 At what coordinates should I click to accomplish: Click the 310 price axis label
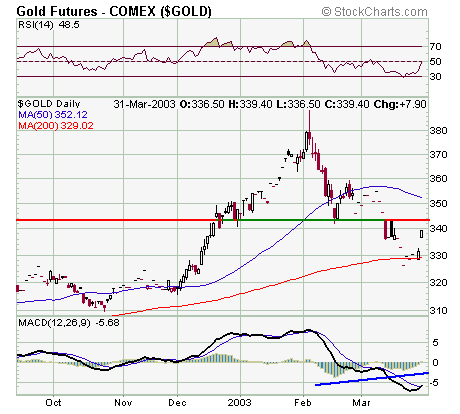pyautogui.click(x=438, y=310)
